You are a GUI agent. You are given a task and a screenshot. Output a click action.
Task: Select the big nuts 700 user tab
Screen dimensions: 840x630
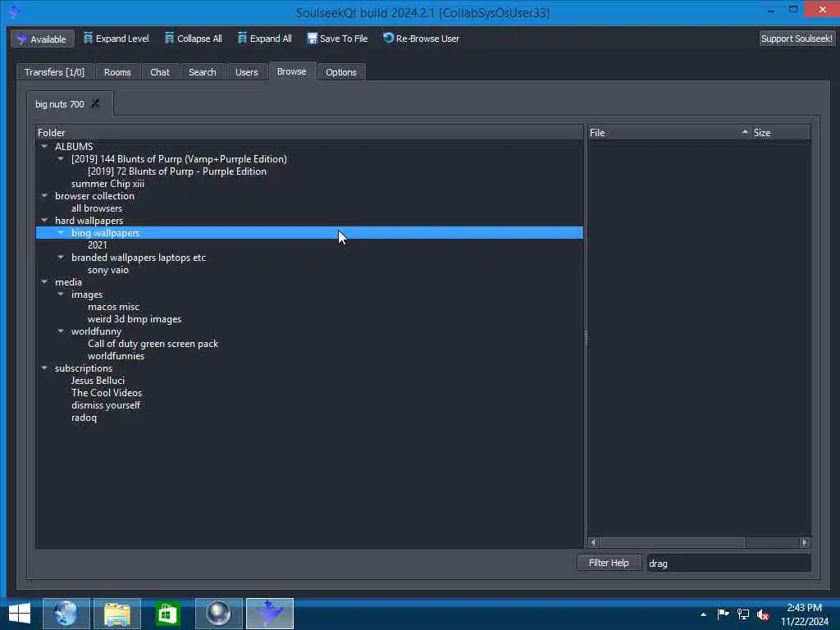(x=59, y=104)
